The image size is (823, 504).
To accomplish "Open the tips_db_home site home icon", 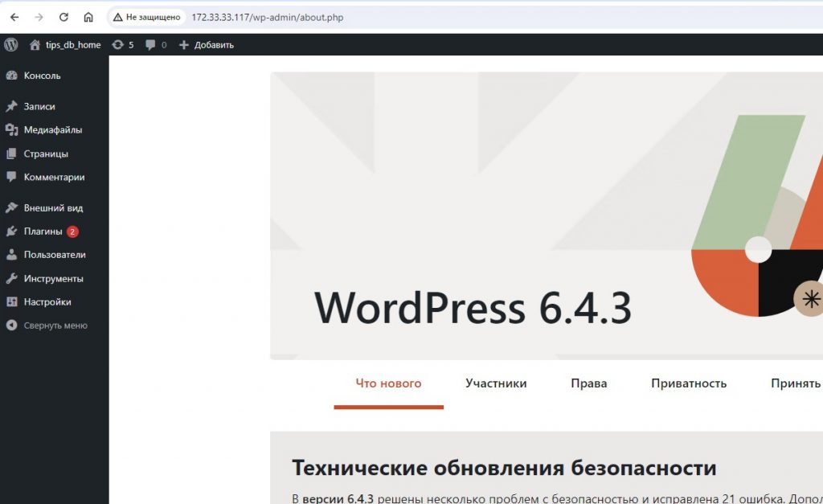I will coord(35,45).
